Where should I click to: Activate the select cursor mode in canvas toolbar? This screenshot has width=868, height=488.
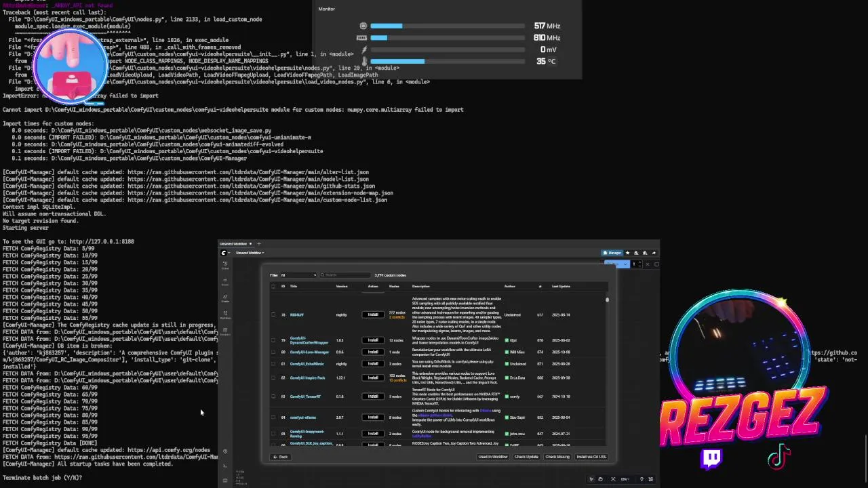coord(591,479)
